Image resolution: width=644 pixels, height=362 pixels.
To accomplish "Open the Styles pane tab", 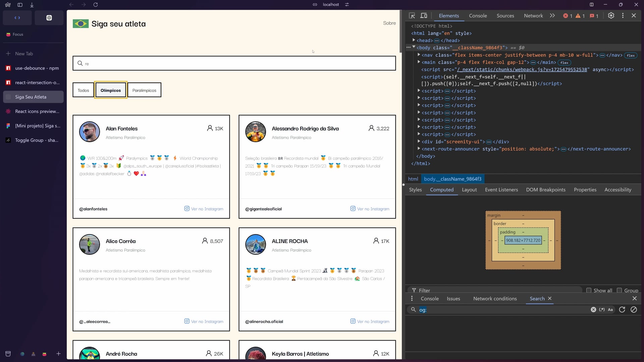I will tap(415, 190).
